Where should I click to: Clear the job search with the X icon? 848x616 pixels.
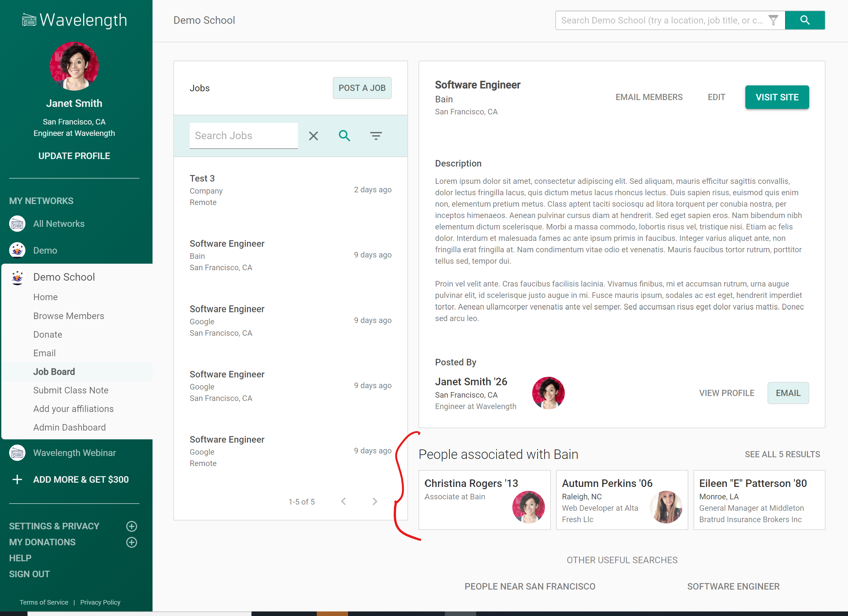(x=313, y=136)
